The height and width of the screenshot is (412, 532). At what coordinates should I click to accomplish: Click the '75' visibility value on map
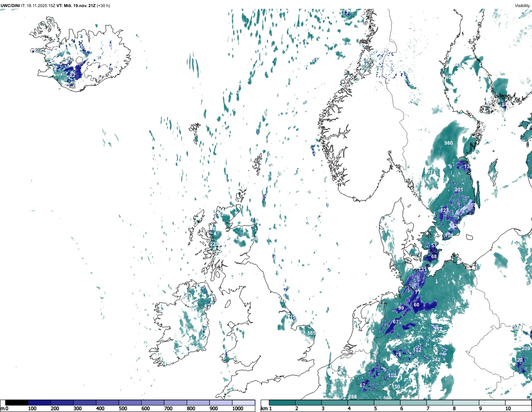point(398,355)
